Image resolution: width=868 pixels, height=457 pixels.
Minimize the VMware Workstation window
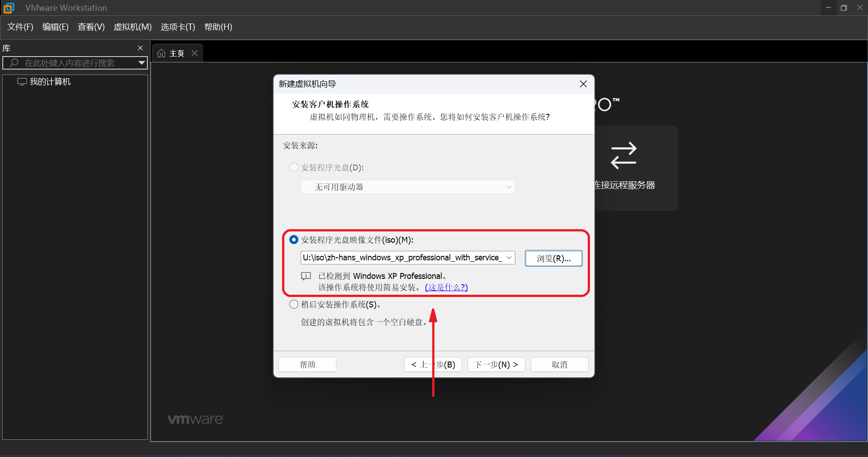(828, 8)
